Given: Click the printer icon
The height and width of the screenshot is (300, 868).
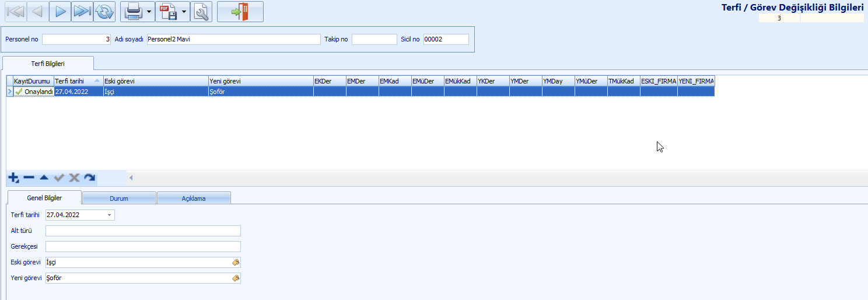Looking at the screenshot, I should pos(134,12).
